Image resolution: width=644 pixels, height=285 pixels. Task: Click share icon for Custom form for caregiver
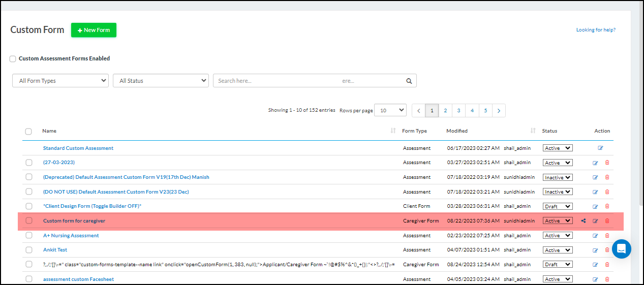(584, 221)
